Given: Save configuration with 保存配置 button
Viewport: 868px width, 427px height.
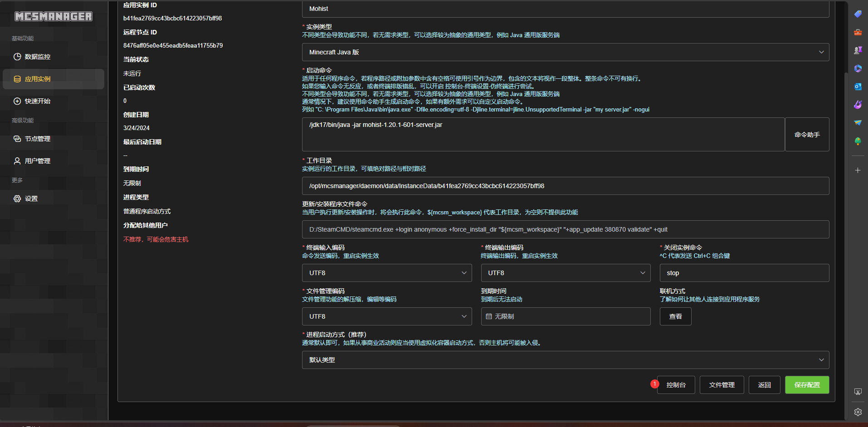Looking at the screenshot, I should pos(807,385).
